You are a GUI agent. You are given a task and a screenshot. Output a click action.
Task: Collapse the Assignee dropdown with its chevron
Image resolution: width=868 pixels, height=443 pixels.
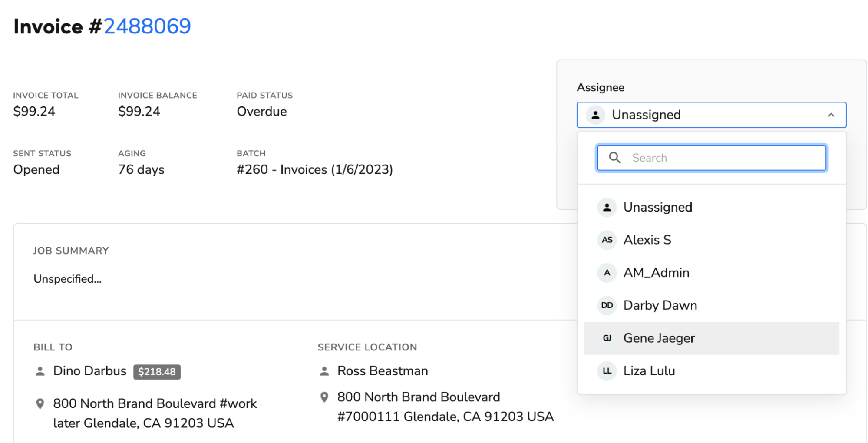[x=832, y=115]
